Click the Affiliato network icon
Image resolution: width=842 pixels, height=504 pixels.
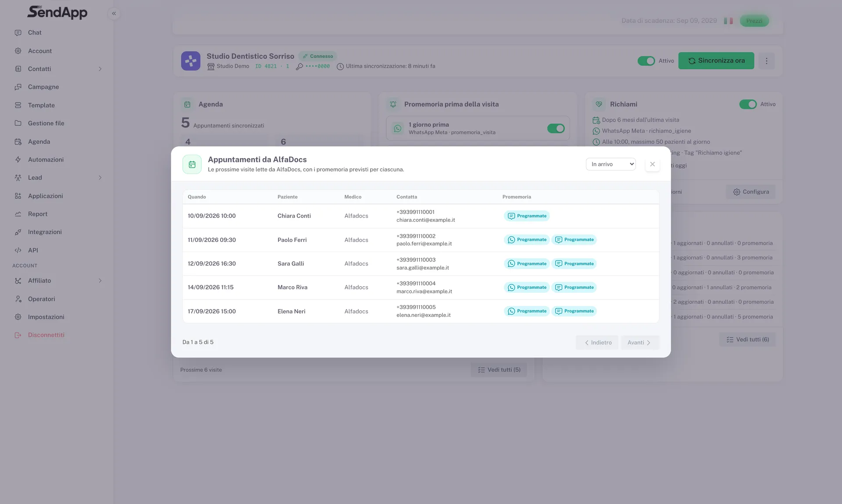click(x=18, y=280)
